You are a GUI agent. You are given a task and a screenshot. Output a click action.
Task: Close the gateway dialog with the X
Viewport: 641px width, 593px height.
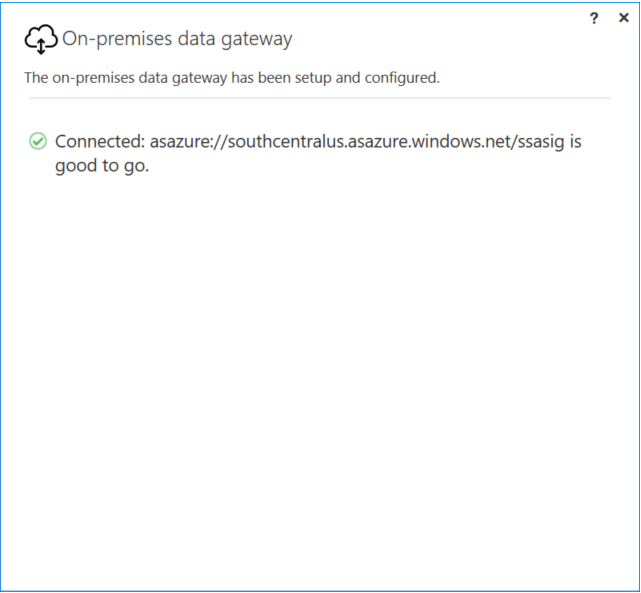624,19
